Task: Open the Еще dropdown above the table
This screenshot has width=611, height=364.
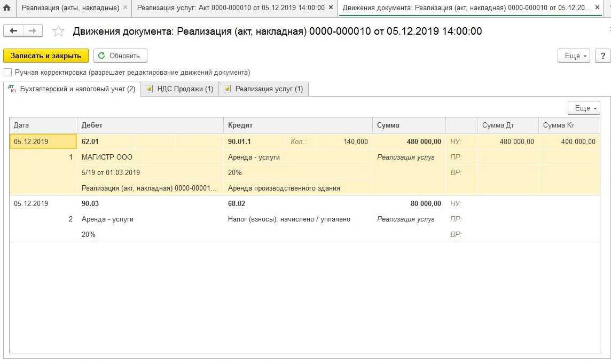Action: tap(584, 108)
